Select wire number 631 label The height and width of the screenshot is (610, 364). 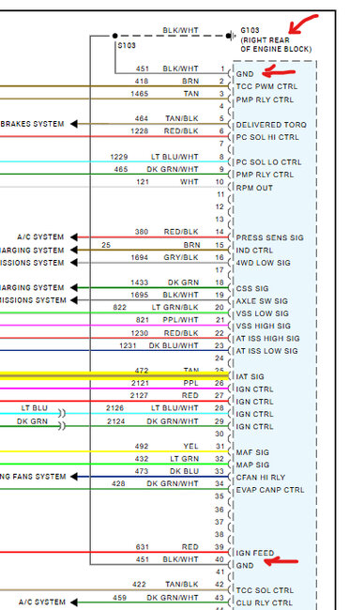[143, 546]
